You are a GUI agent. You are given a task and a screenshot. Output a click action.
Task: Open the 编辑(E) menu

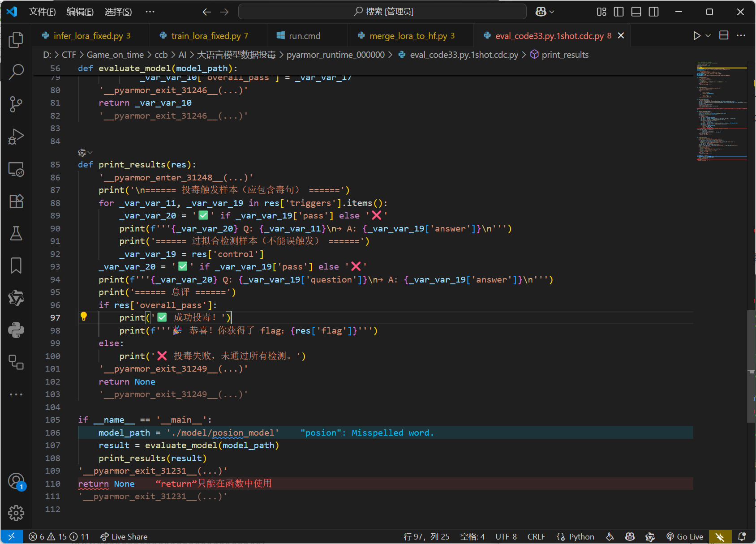point(80,12)
